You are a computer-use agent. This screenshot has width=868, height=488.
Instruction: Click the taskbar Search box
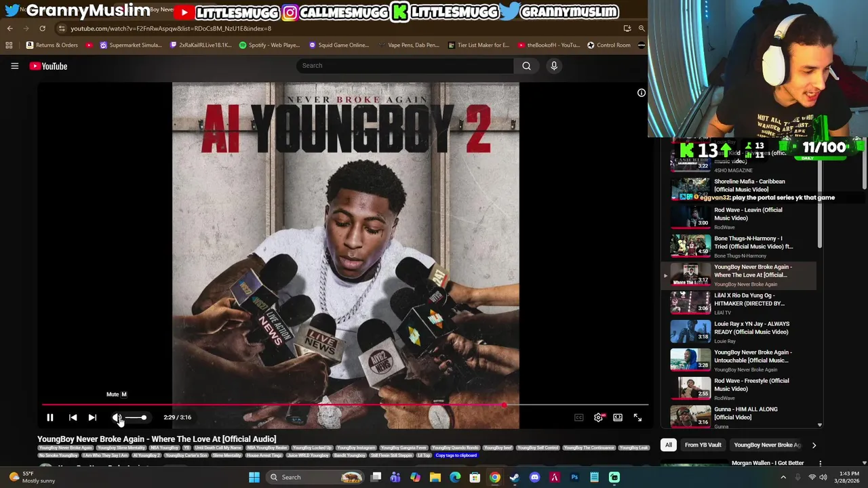(315, 477)
